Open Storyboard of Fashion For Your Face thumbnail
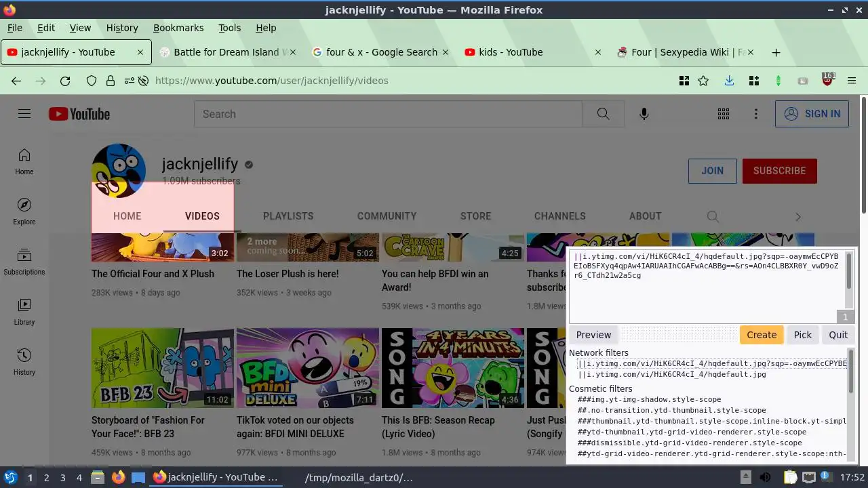 163,369
